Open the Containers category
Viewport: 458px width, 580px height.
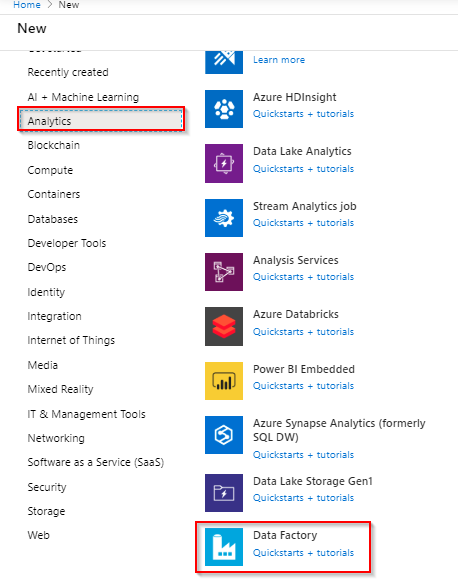(54, 194)
